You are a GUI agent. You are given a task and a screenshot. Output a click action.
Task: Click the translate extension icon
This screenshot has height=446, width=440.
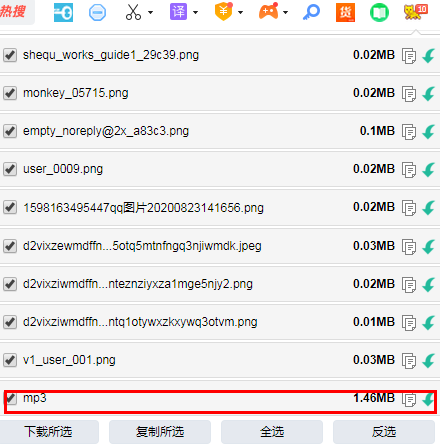click(178, 12)
